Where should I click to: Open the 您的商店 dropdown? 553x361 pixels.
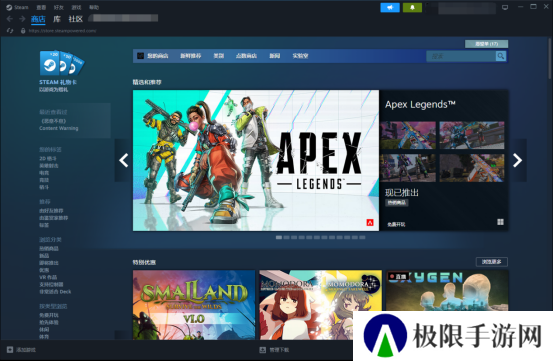point(158,56)
